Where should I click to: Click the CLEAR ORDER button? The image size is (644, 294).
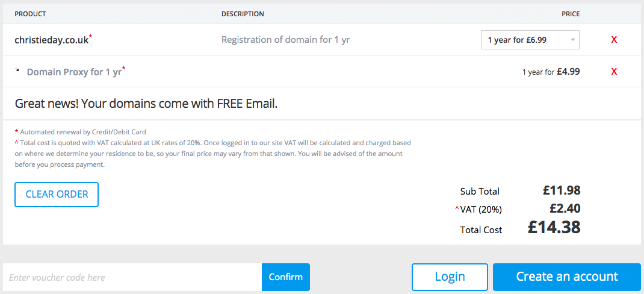point(57,195)
